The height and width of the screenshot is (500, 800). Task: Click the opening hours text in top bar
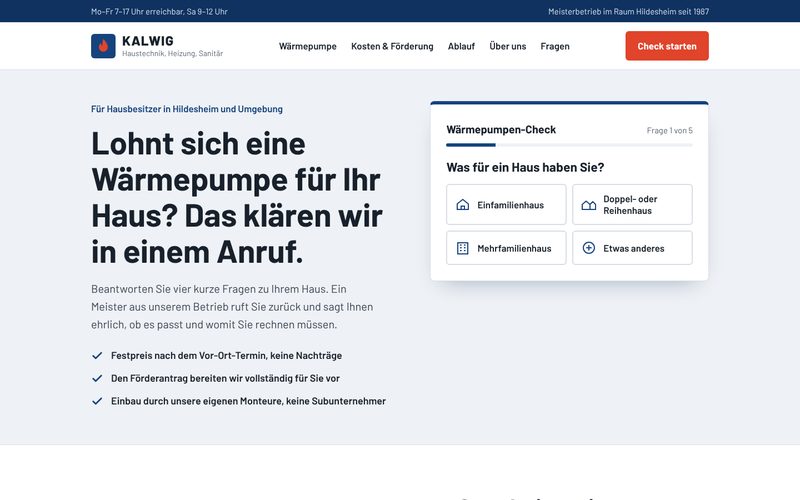(x=159, y=11)
